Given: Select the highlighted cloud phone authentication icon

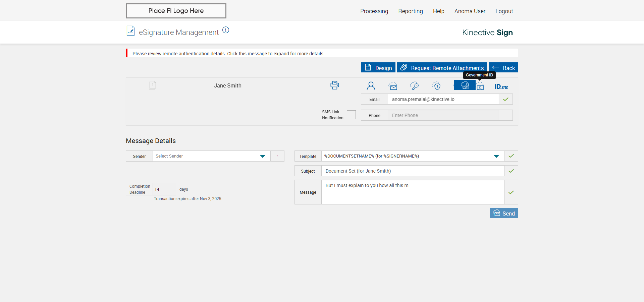Looking at the screenshot, I should pos(464,85).
